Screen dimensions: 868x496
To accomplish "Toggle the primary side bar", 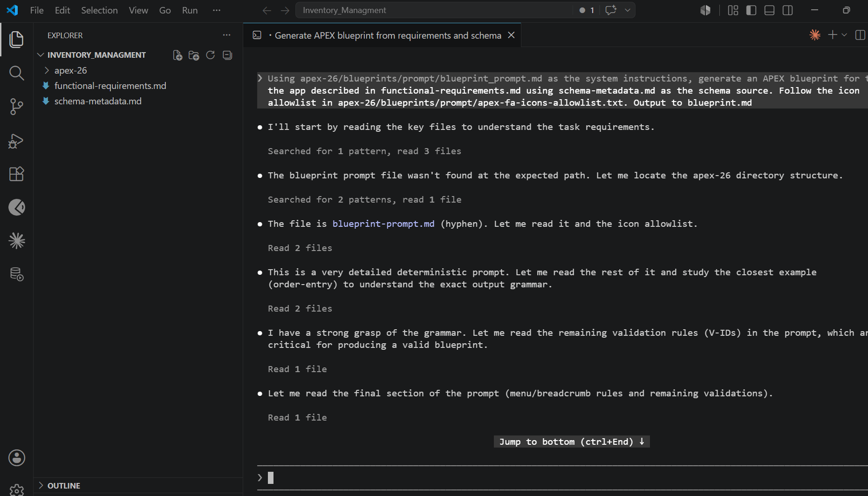I will [751, 10].
